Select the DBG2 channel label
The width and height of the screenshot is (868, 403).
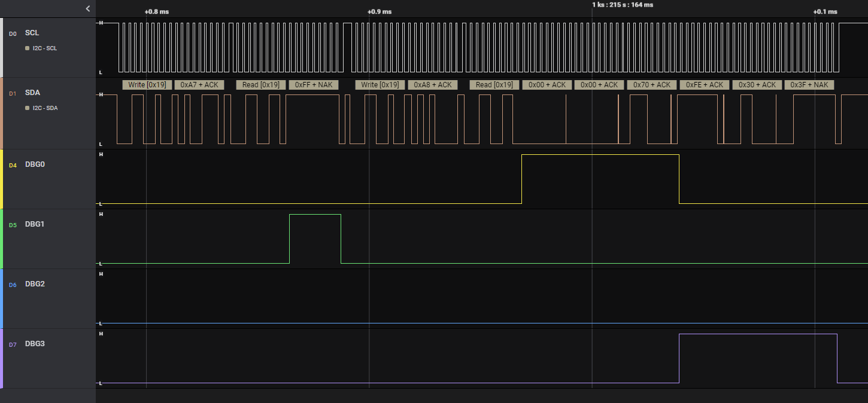pyautogui.click(x=35, y=284)
